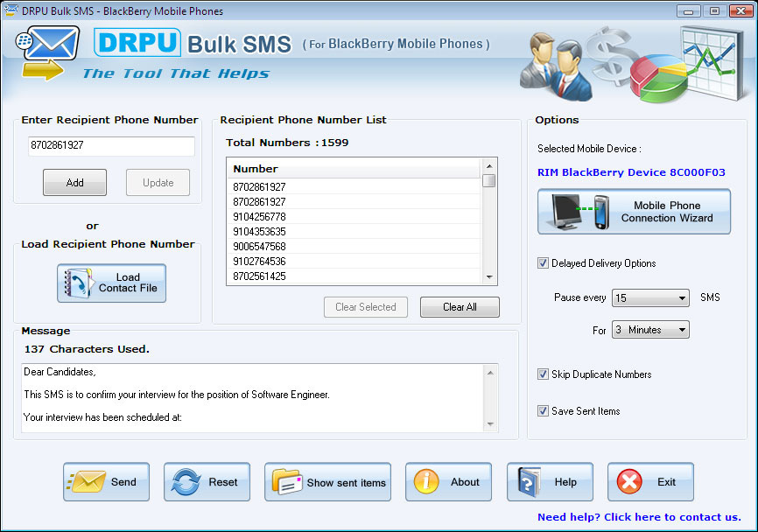Close the DRPU Bulk SMS window
The height and width of the screenshot is (532, 758).
pos(740,10)
